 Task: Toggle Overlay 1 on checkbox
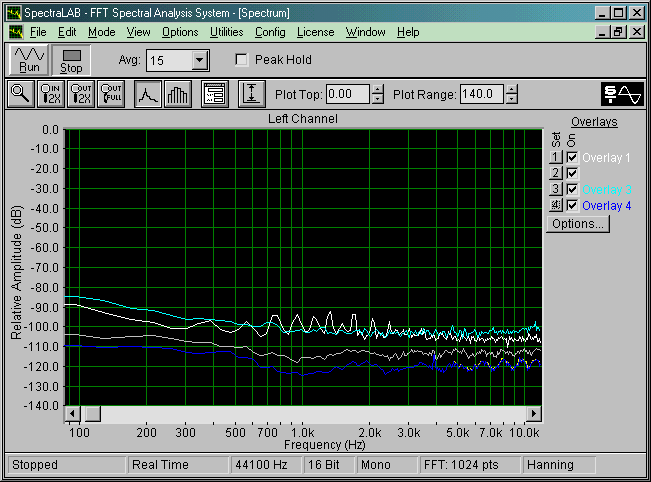(x=572, y=157)
